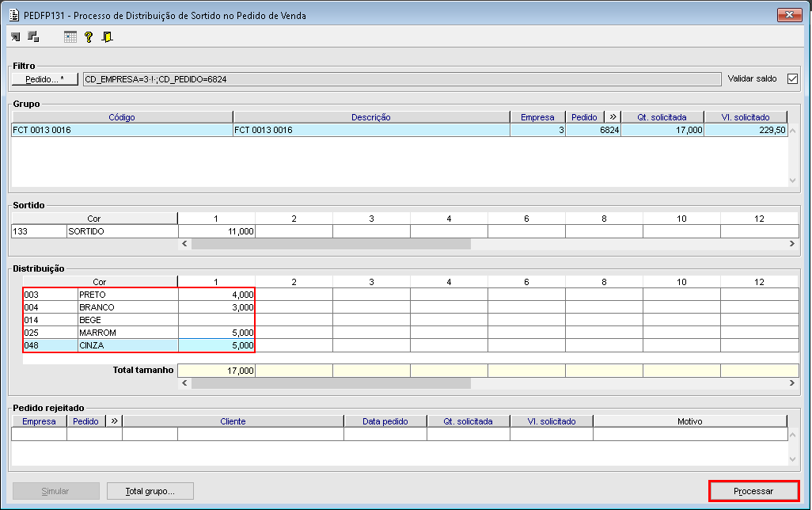
Task: Click the Total tamanho 17,000 field
Action: click(x=217, y=371)
